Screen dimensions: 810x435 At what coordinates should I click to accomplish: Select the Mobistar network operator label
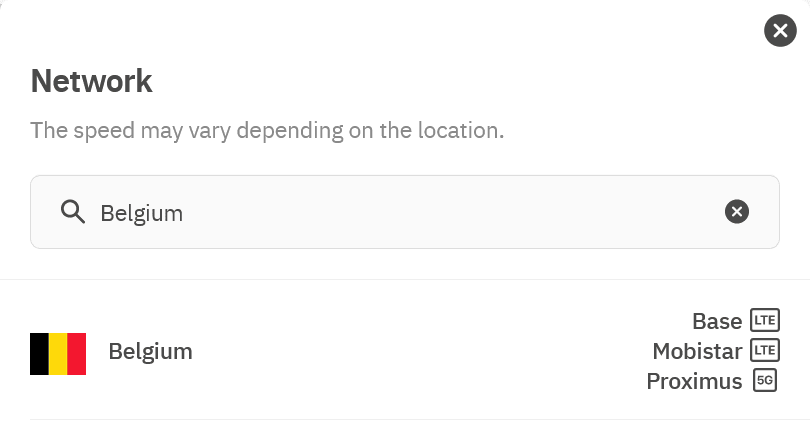[697, 351]
